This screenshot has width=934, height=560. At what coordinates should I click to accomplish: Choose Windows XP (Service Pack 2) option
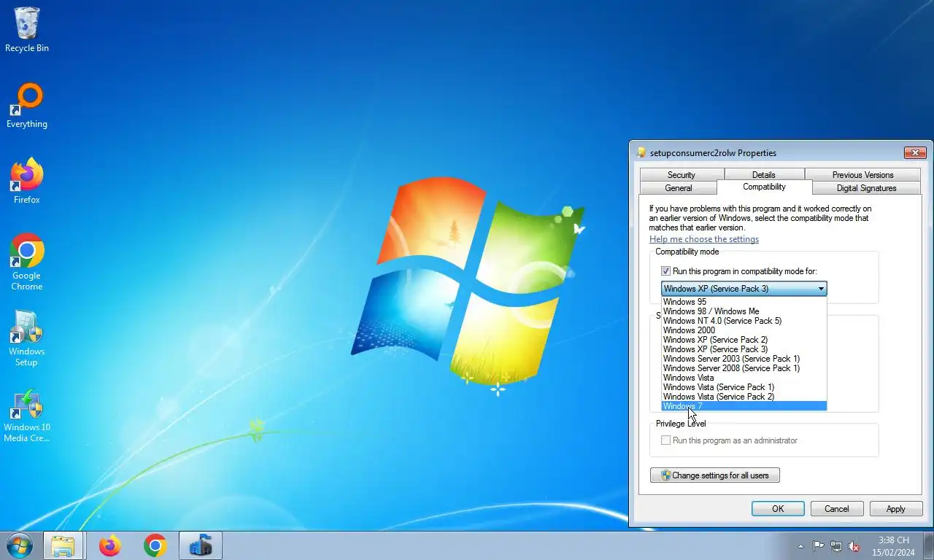click(744, 340)
